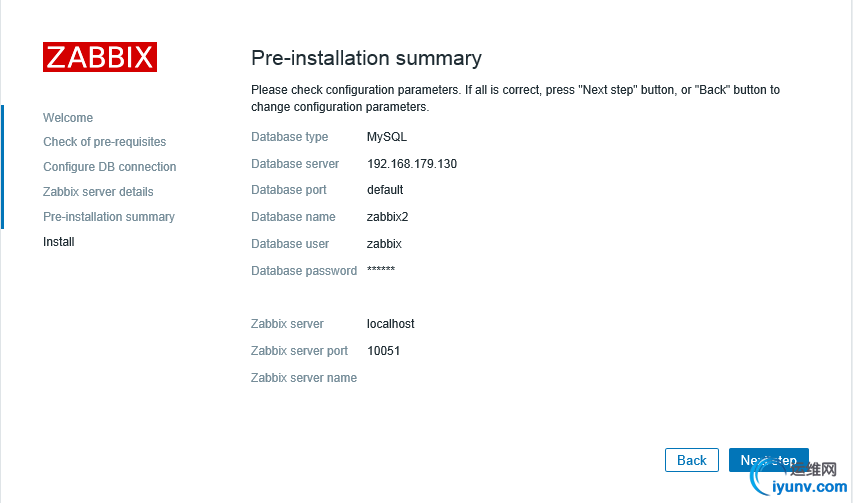Click the database server IP 192.168.179.130

tap(412, 164)
